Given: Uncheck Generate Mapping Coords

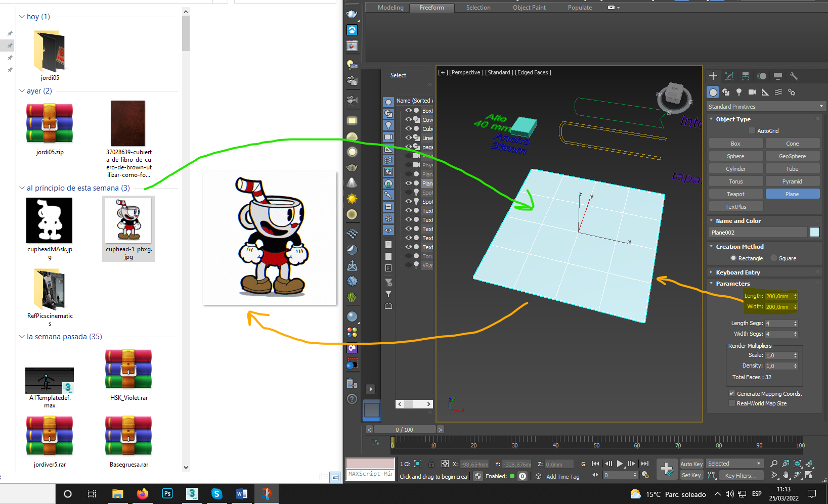Looking at the screenshot, I should point(731,394).
